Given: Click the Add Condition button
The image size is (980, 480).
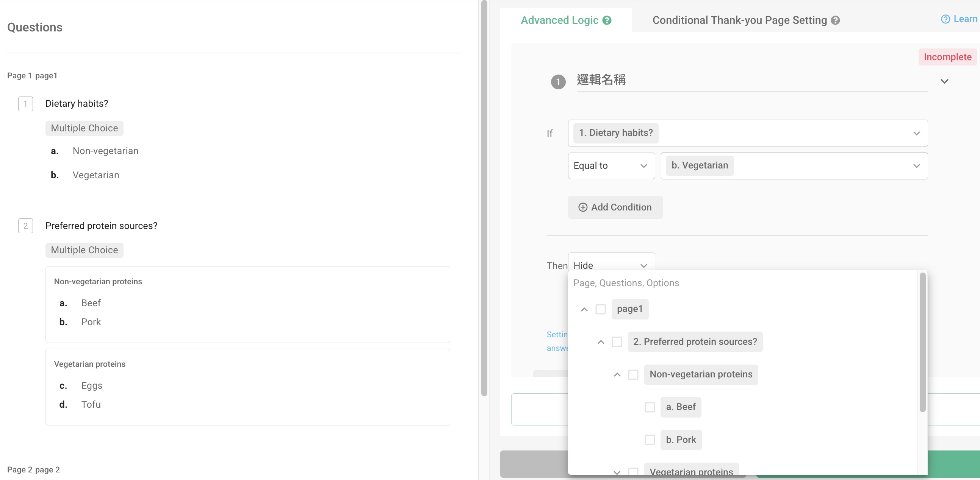Looking at the screenshot, I should [x=615, y=207].
